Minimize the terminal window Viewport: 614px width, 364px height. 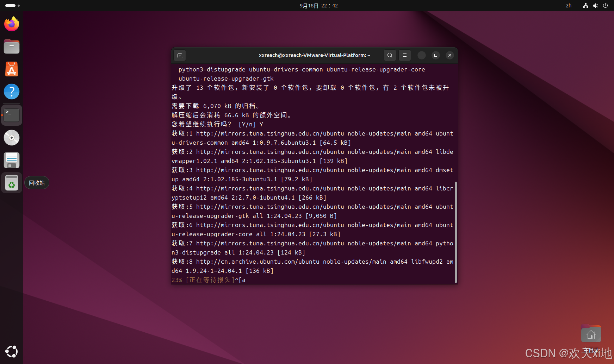(422, 55)
